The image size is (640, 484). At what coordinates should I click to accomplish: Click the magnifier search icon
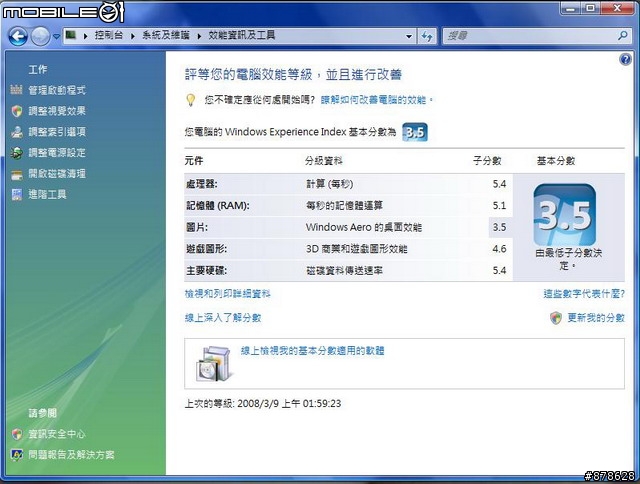pyautogui.click(x=622, y=36)
